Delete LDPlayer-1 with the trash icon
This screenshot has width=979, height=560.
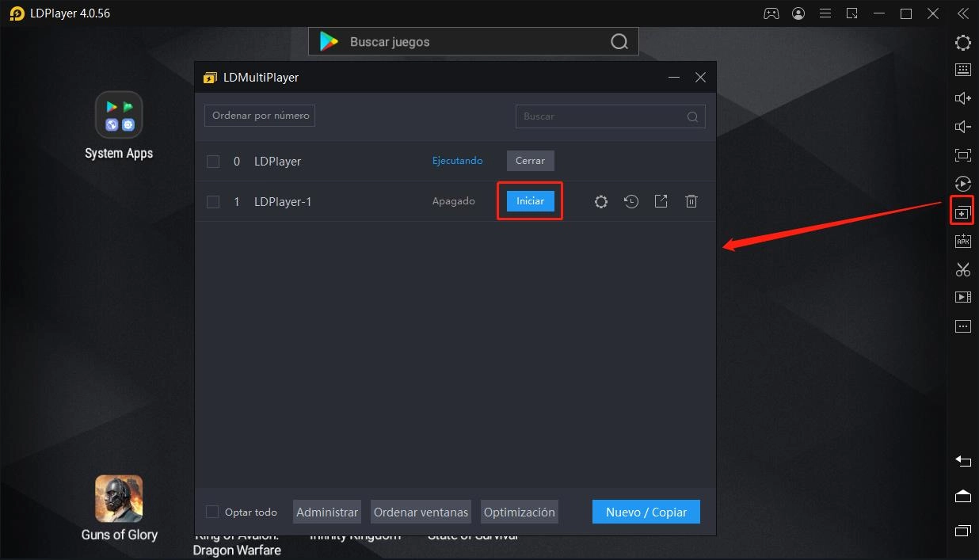pos(691,202)
